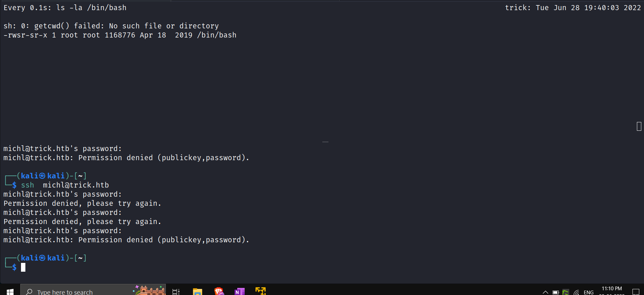Click the hollow cursor in the watch pane
This screenshot has width=644, height=295.
point(639,126)
